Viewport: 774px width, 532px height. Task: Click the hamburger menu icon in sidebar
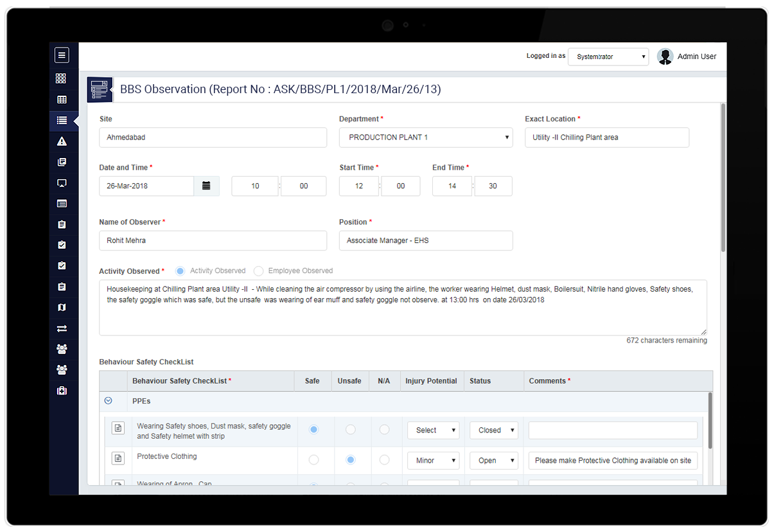pos(62,55)
